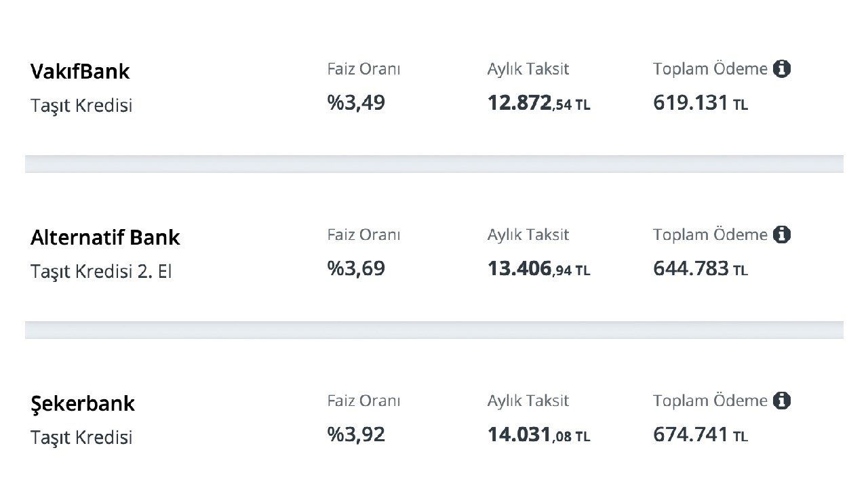
Task: Select VakıfBank Taşıt Kredisi product name
Action: point(81,106)
